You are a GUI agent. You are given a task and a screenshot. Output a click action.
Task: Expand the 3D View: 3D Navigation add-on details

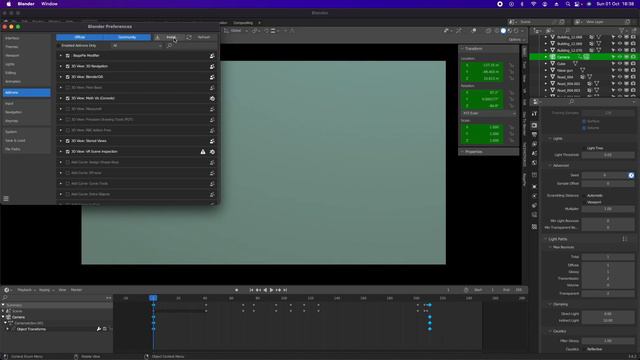click(x=61, y=66)
